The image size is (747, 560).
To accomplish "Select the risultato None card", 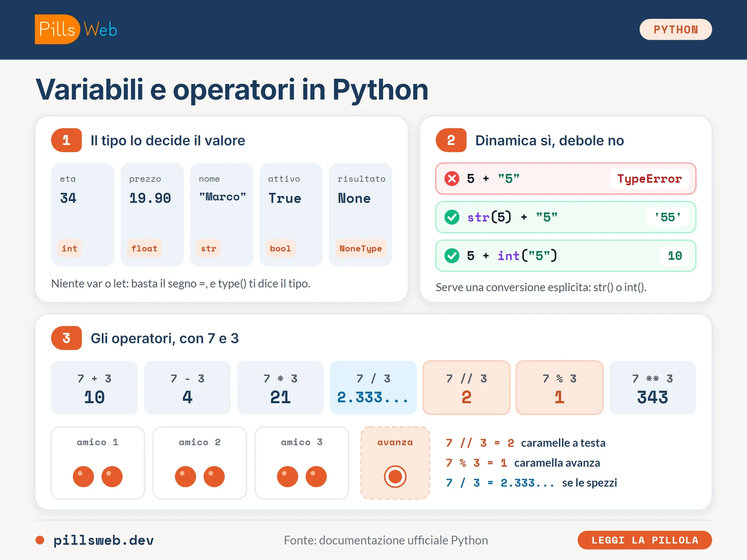I will click(x=360, y=215).
